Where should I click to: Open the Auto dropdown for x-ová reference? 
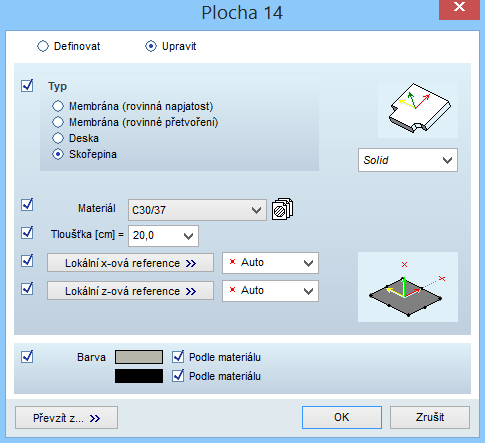270,263
